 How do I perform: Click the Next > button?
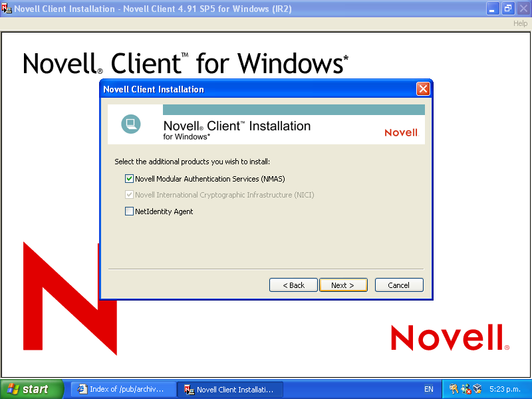(343, 285)
